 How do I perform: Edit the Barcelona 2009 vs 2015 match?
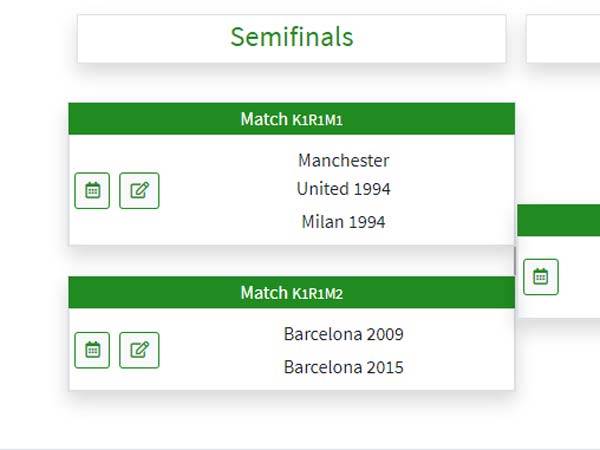(139, 350)
